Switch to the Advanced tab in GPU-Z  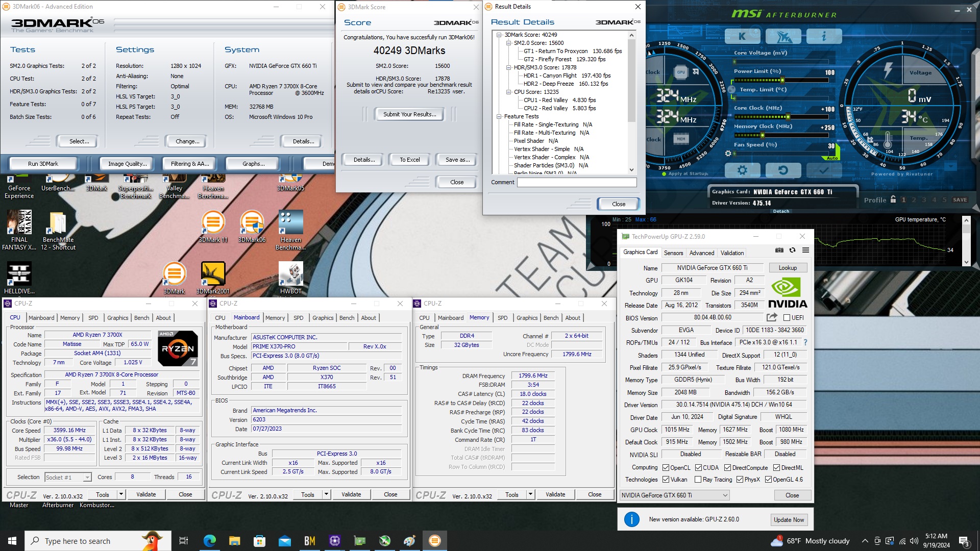pos(702,253)
